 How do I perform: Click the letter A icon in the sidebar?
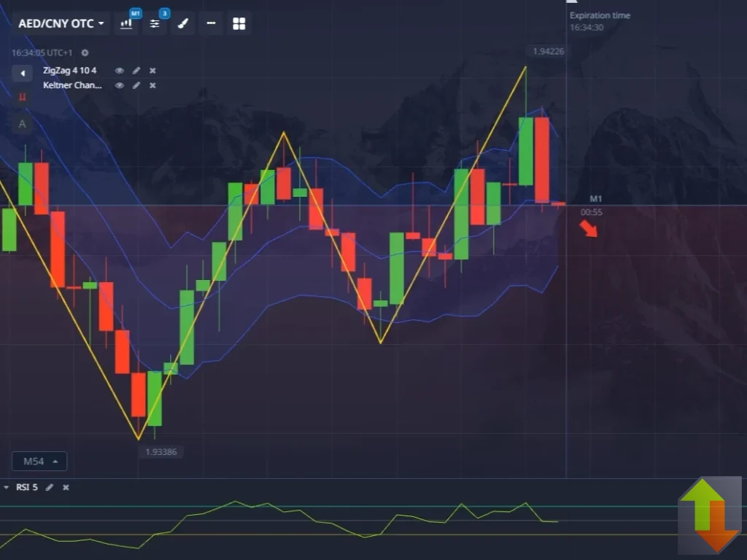[22, 124]
